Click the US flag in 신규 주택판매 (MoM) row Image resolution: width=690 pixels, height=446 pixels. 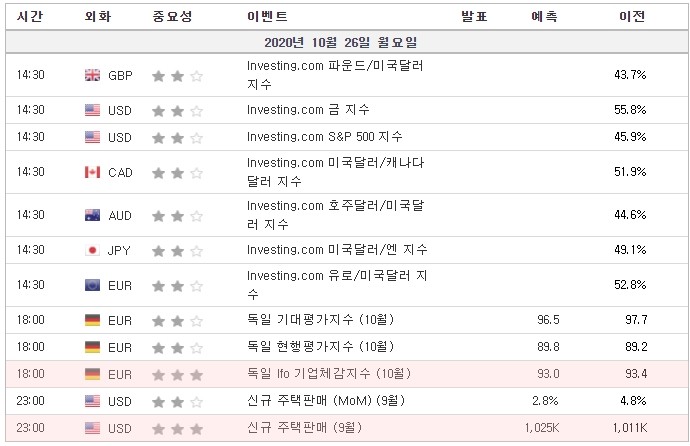[x=92, y=401]
